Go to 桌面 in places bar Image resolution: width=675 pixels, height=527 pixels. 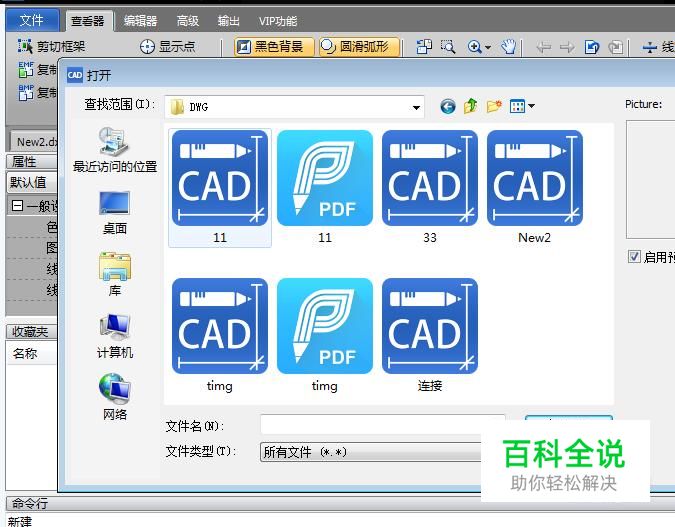pyautogui.click(x=115, y=213)
